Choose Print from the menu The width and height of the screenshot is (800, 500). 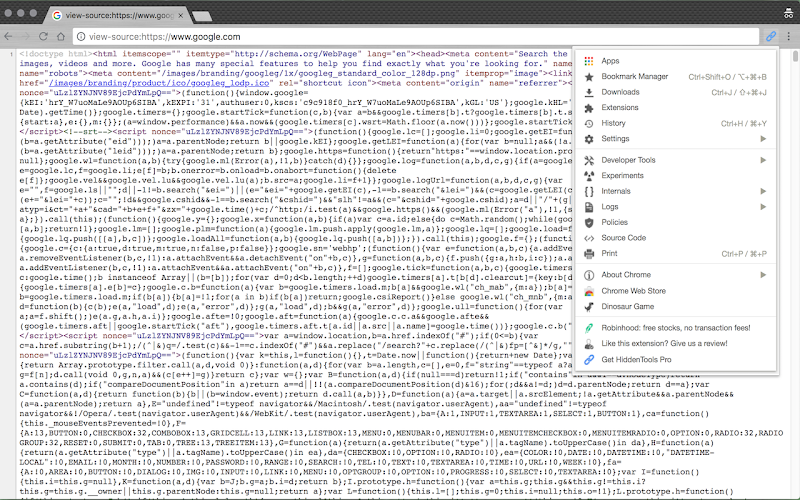[x=676, y=254]
